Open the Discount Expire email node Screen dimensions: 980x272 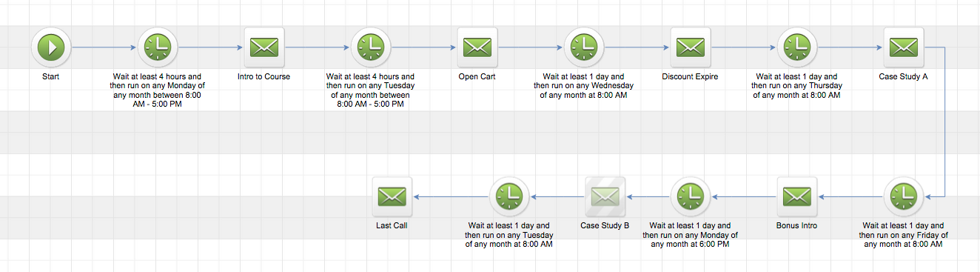[x=691, y=47]
